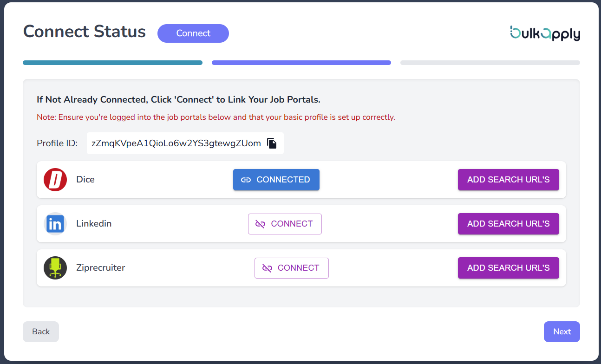Viewport: 601px width, 364px height.
Task: Click the Dice logo icon
Action: [x=55, y=180]
